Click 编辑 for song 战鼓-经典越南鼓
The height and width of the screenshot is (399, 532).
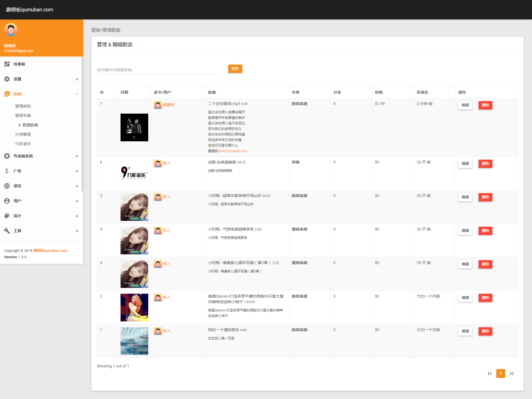pyautogui.click(x=465, y=164)
